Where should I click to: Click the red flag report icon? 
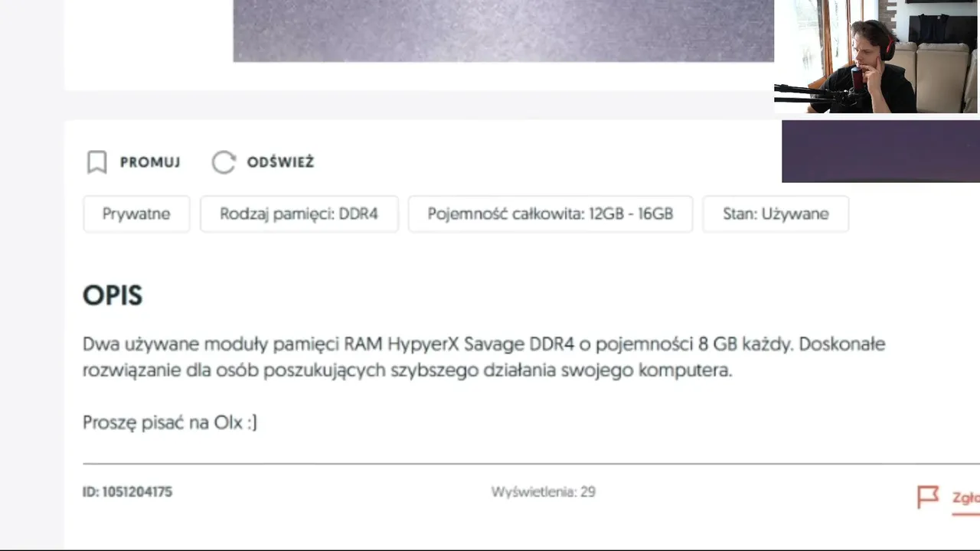[928, 497]
